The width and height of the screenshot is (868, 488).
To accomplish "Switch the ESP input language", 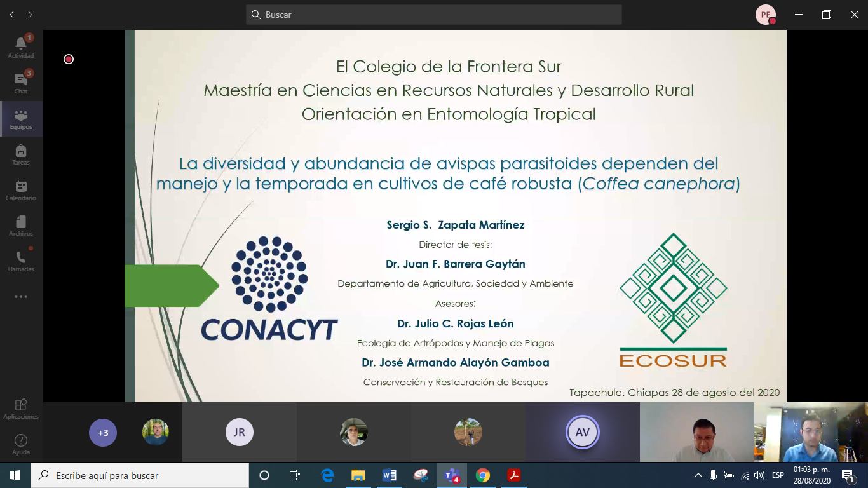I will (778, 475).
